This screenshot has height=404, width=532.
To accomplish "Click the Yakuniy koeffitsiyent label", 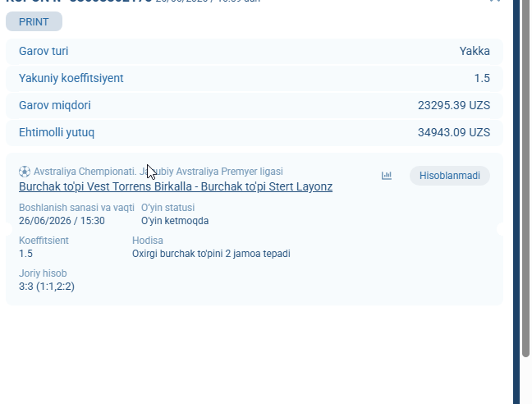I will point(71,78).
